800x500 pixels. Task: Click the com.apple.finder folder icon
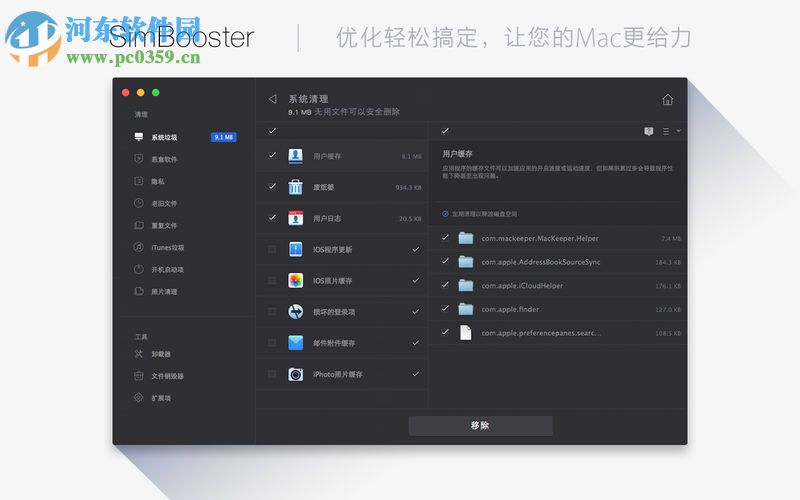pos(465,309)
